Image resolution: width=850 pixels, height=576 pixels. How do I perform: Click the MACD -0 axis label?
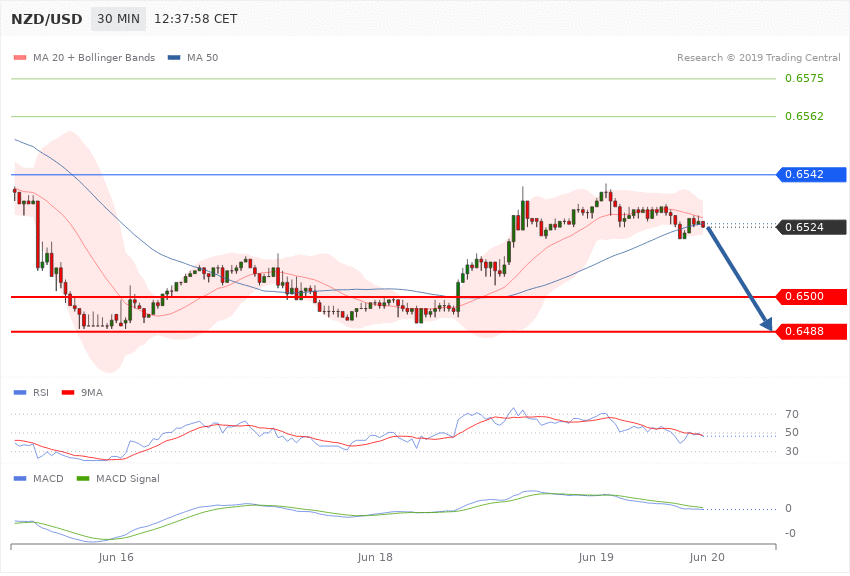pyautogui.click(x=790, y=533)
